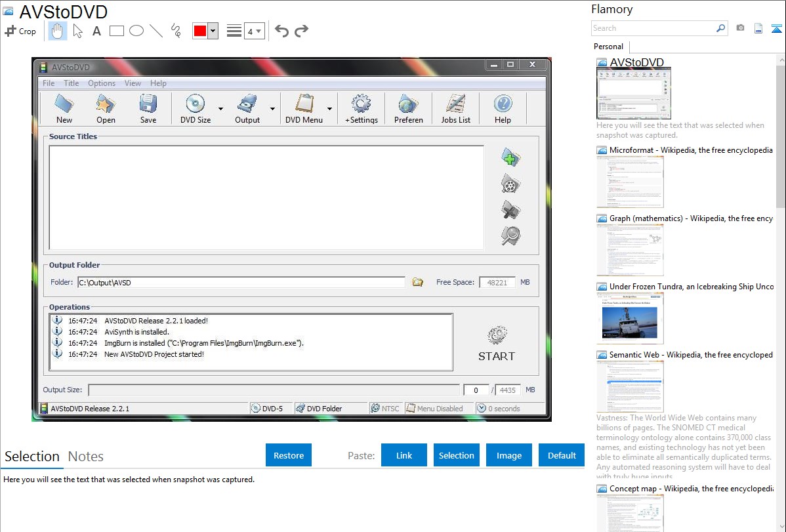Open the Jobs List toolbar icon
Screen dimensions: 786x532
(456, 109)
